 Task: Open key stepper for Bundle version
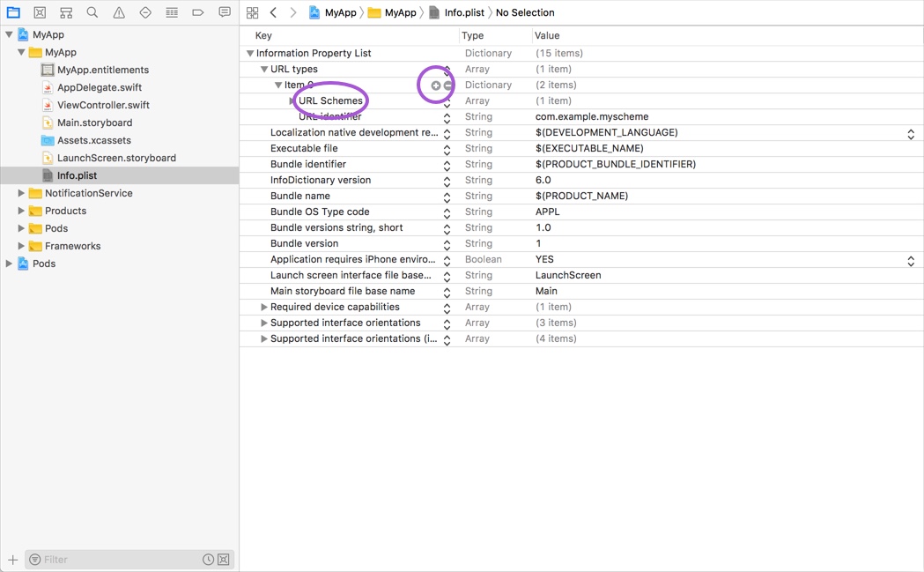[447, 244]
